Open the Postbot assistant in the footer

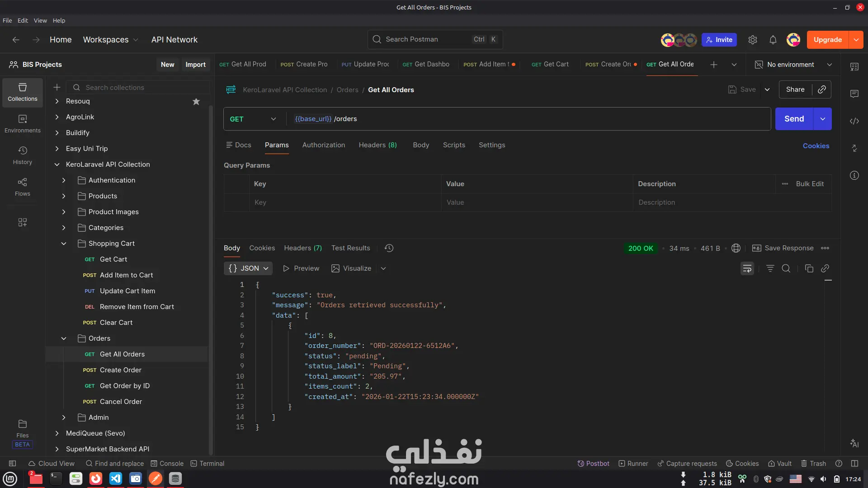(x=593, y=464)
